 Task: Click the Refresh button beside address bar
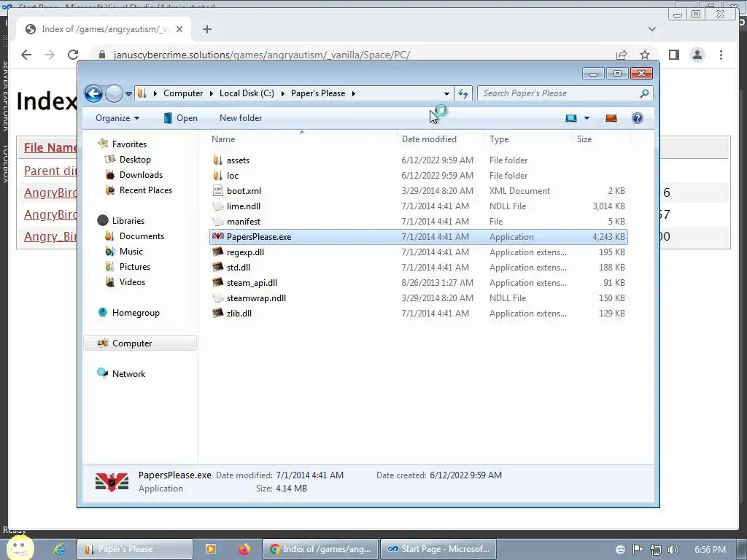click(x=463, y=93)
